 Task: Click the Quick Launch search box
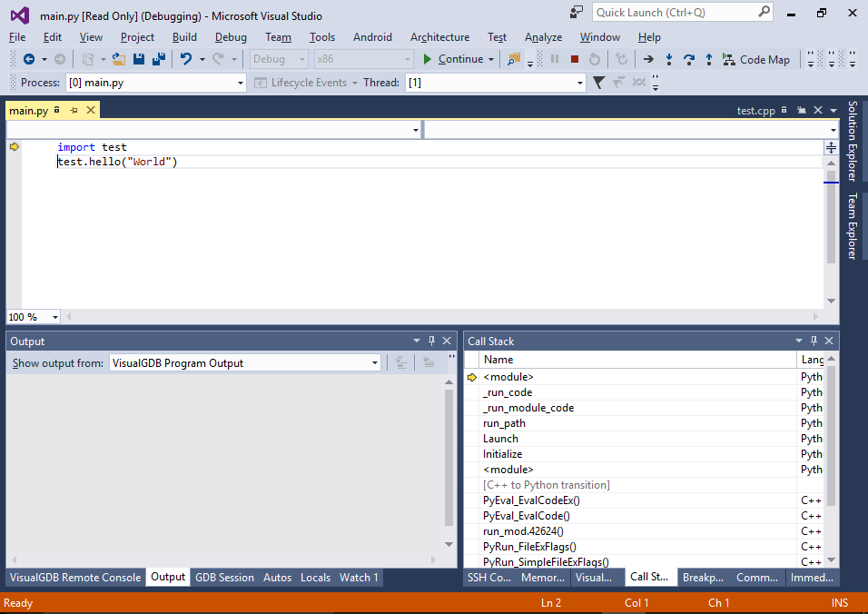click(674, 12)
